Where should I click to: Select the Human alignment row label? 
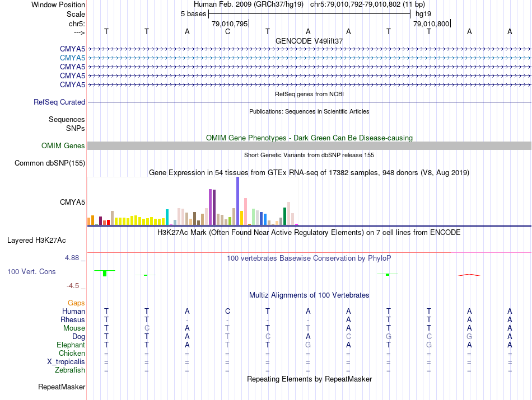73,312
